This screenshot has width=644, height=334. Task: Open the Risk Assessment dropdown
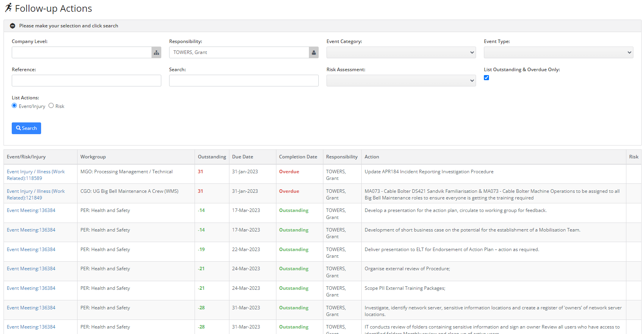(x=401, y=81)
